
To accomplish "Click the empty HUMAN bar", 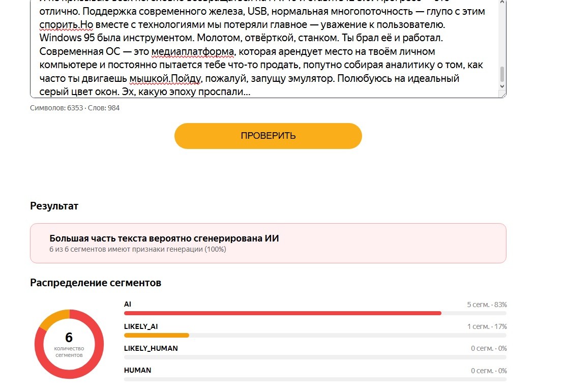I will coord(315,379).
